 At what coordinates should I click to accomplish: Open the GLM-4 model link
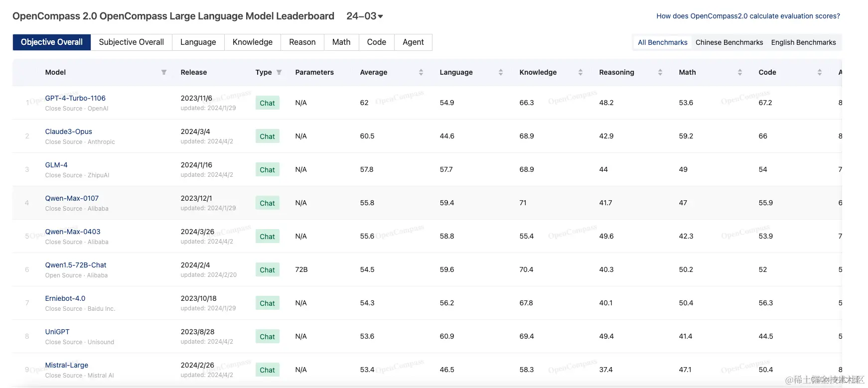56,165
